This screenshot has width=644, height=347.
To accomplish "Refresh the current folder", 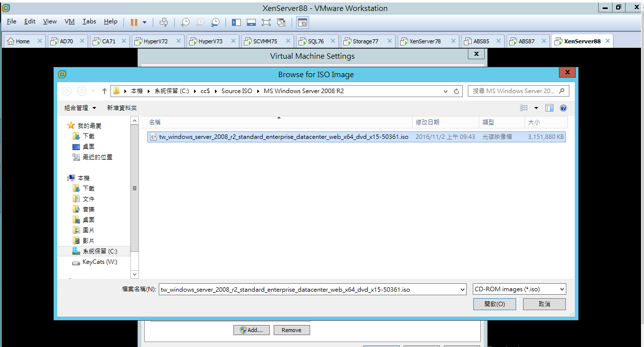I will pos(457,91).
